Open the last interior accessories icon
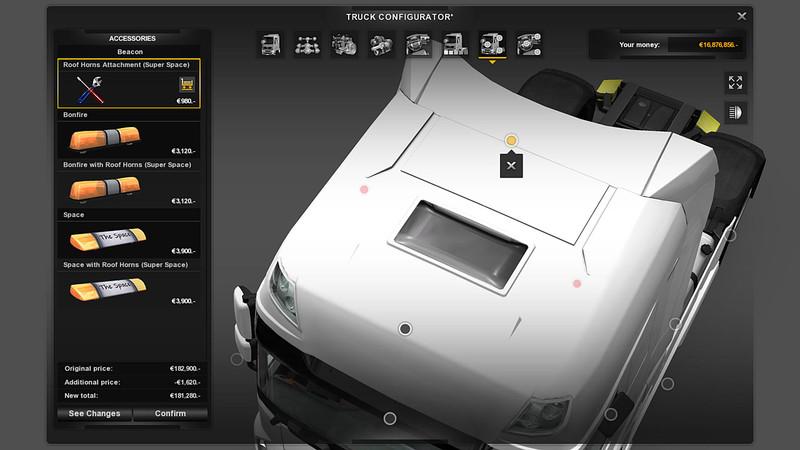 coord(526,44)
